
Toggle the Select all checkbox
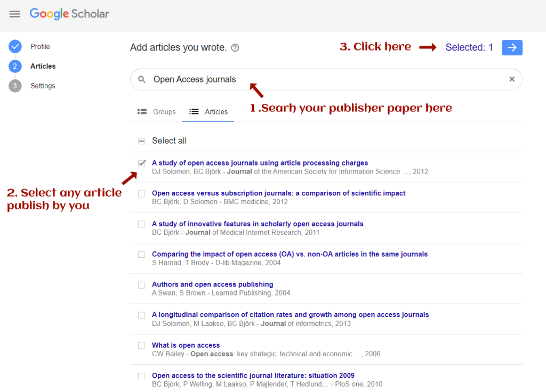[x=141, y=141]
